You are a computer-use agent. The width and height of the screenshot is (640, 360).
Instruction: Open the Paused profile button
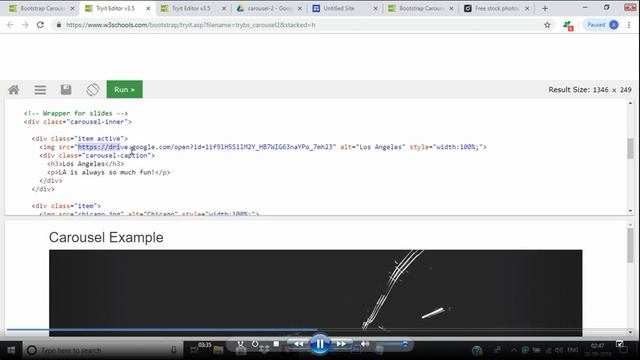(602, 25)
